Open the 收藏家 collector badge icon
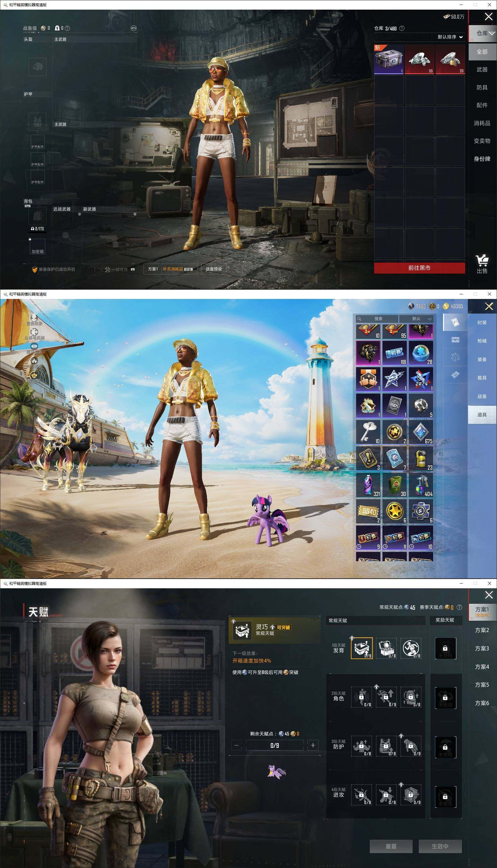Image resolution: width=497 pixels, height=868 pixels. (x=34, y=376)
